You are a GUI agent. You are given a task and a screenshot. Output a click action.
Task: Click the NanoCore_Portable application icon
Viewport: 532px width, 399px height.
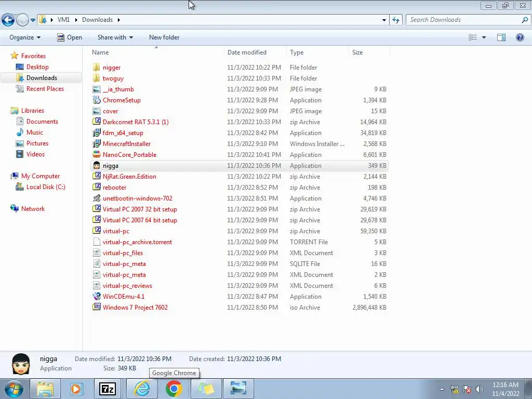click(x=97, y=154)
